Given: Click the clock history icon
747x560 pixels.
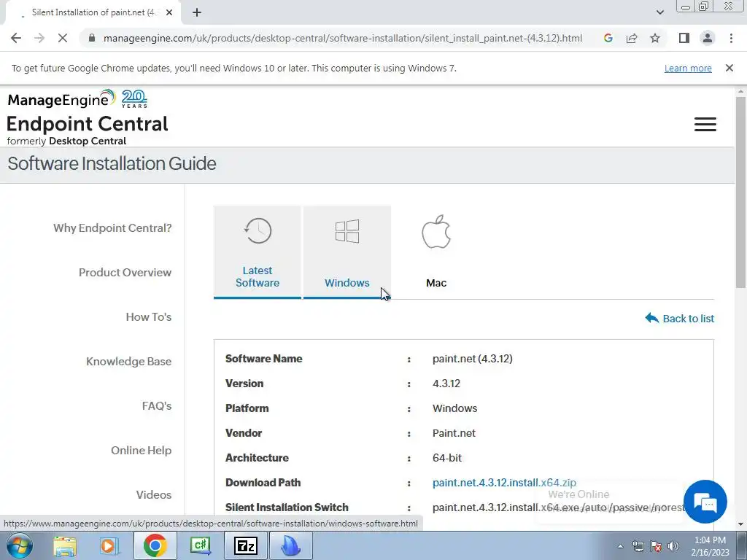Looking at the screenshot, I should (258, 231).
